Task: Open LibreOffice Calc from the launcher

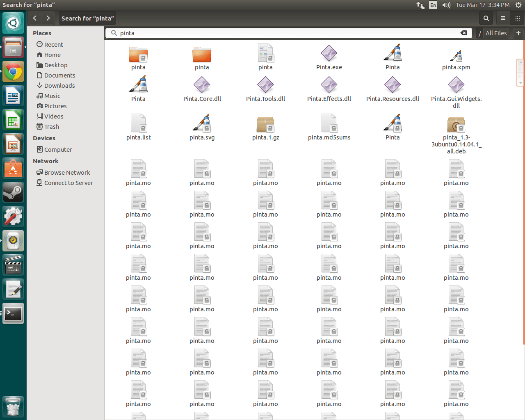Action: click(x=13, y=120)
